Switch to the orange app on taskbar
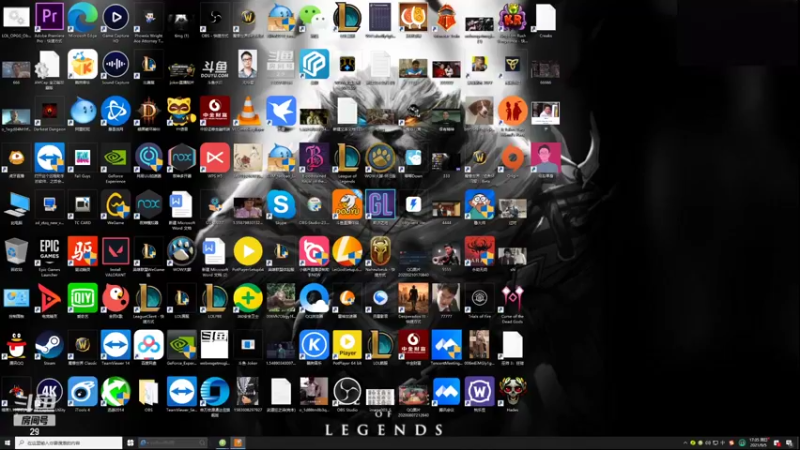This screenshot has width=800, height=450. 238,443
